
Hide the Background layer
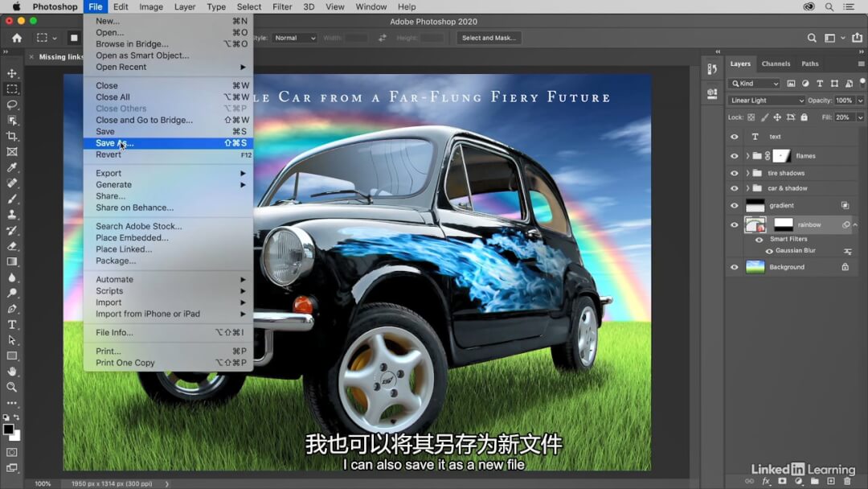point(735,267)
